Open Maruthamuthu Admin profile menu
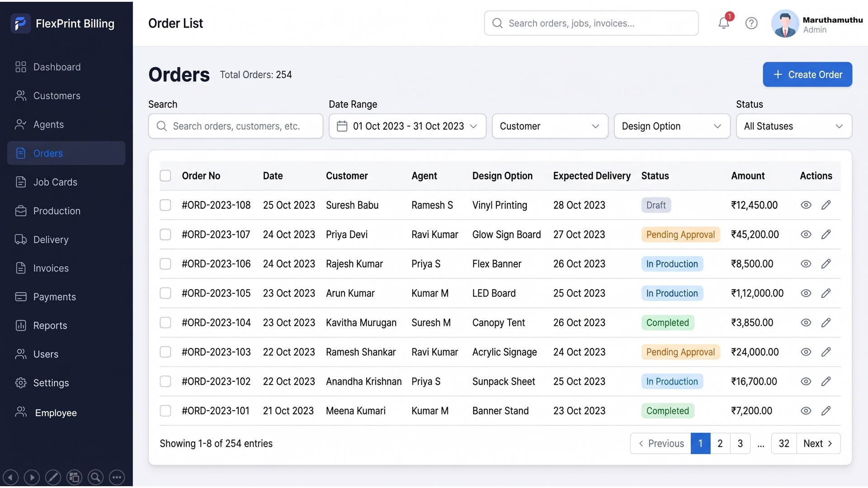The image size is (868, 488). [817, 23]
